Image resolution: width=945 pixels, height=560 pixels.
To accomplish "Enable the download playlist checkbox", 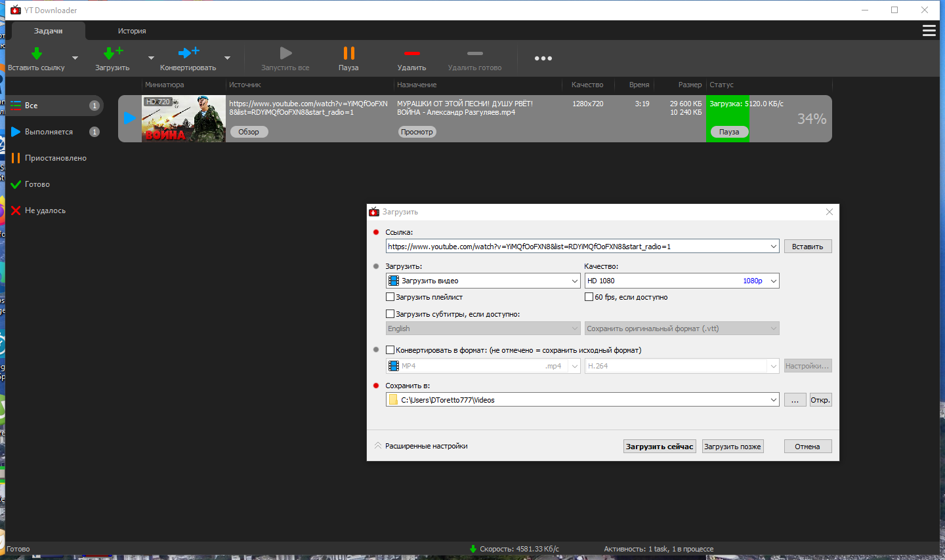I will (x=390, y=297).
